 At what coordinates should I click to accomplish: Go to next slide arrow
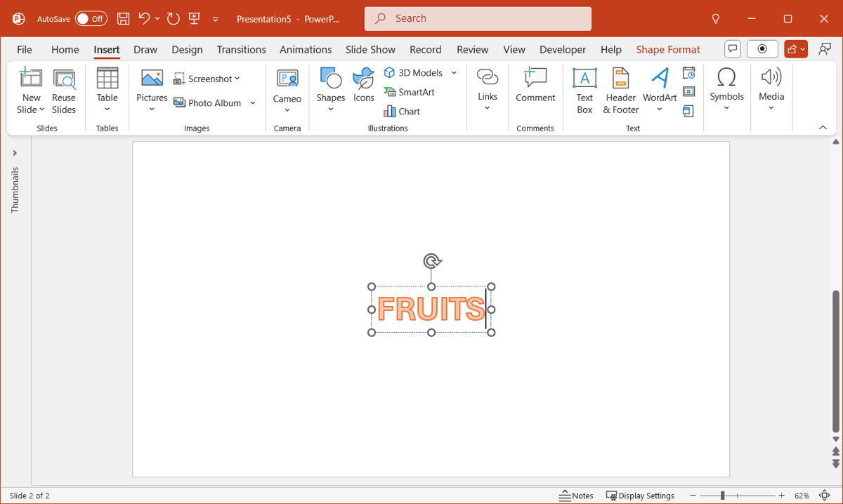(836, 464)
